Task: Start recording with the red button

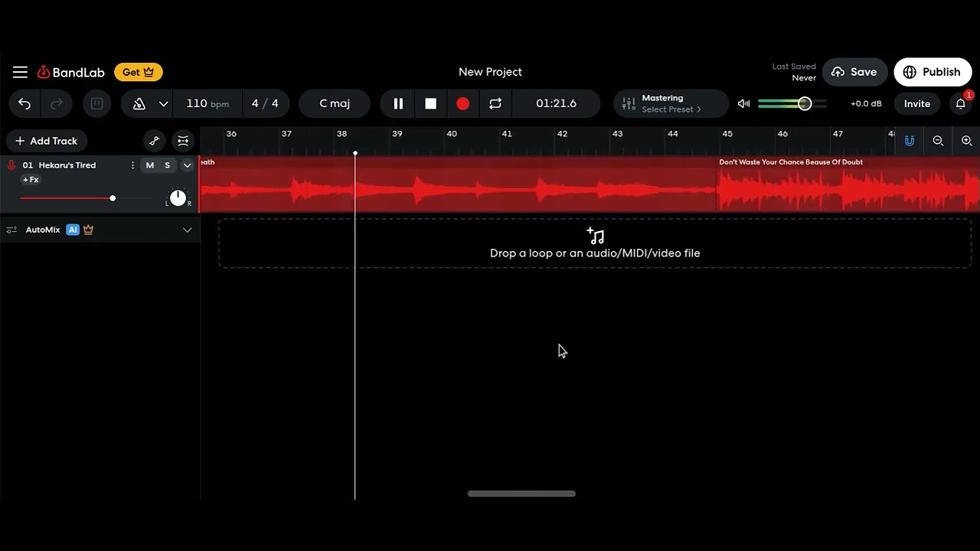Action: click(463, 103)
